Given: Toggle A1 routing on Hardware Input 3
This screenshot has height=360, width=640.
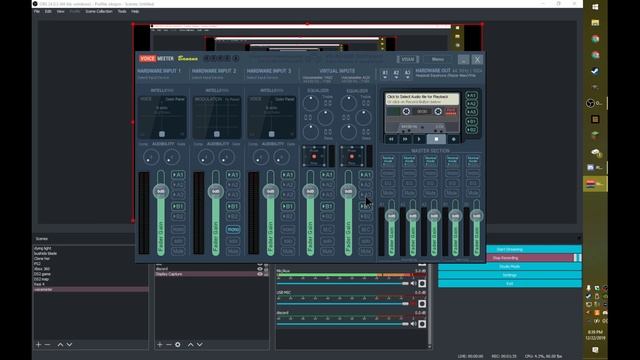Looking at the screenshot, I should click(288, 175).
